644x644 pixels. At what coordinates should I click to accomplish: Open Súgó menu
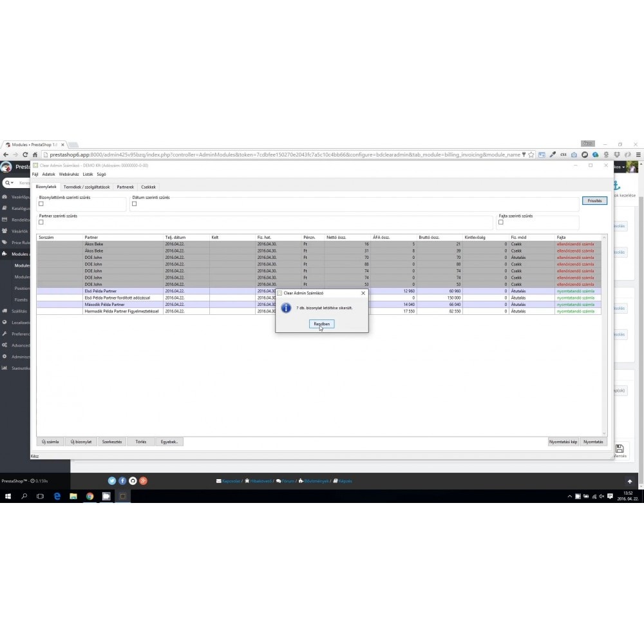[102, 174]
